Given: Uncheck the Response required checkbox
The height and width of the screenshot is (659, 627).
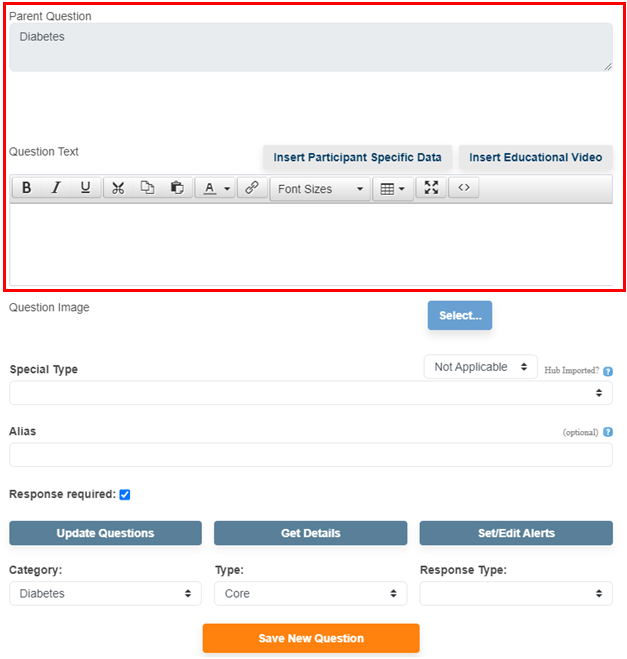Looking at the screenshot, I should (125, 494).
